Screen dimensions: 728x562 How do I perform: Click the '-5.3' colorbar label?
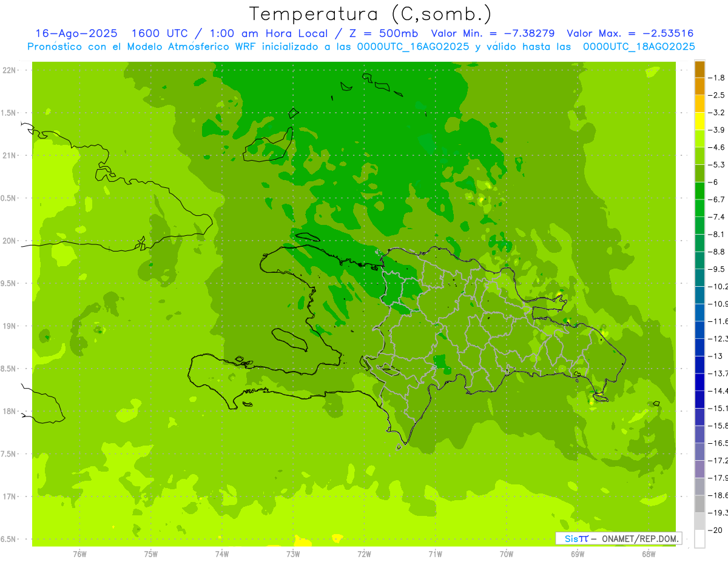716,164
